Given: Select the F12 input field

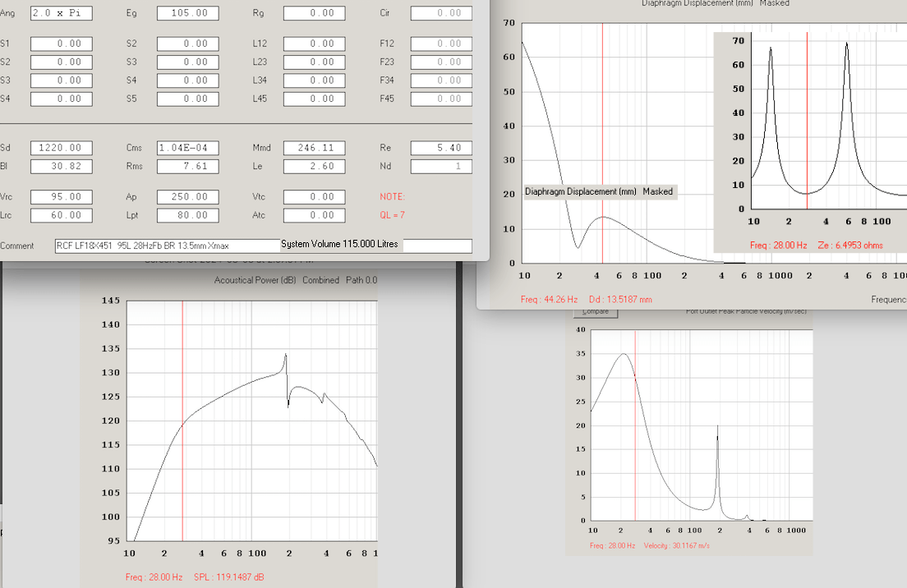Looking at the screenshot, I should click(441, 44).
